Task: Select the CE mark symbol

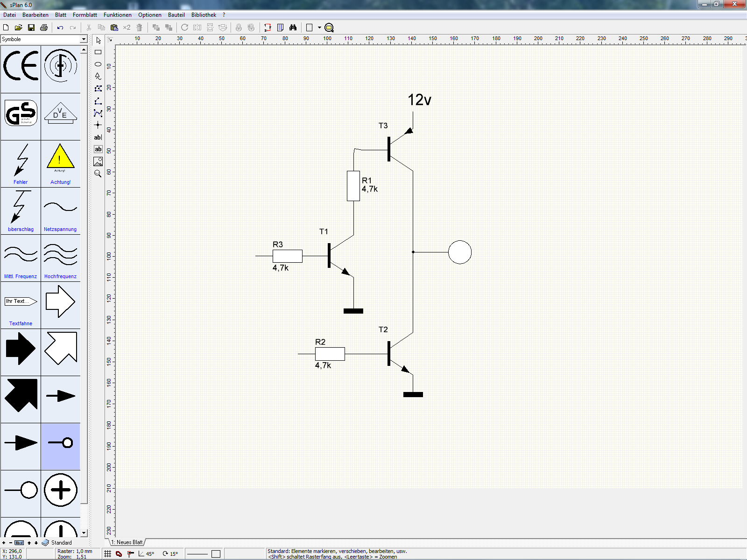Action: tap(21, 69)
